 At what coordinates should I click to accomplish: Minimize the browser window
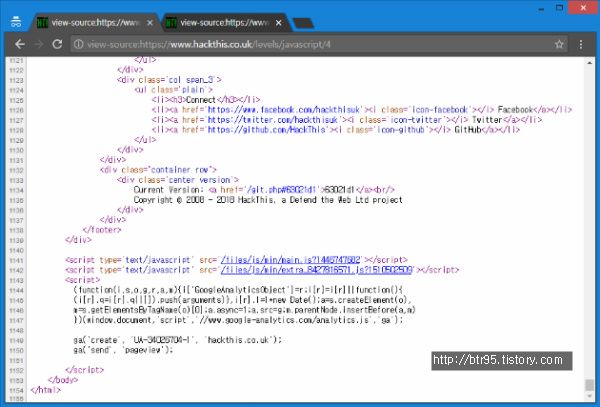pos(541,8)
